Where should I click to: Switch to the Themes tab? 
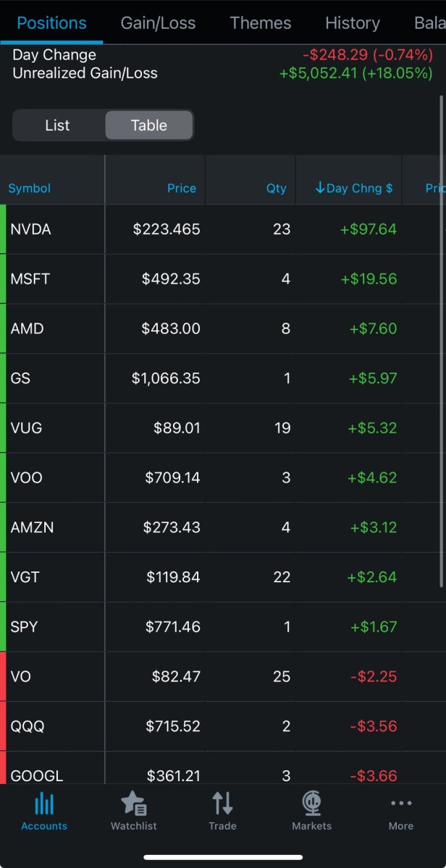pos(261,23)
